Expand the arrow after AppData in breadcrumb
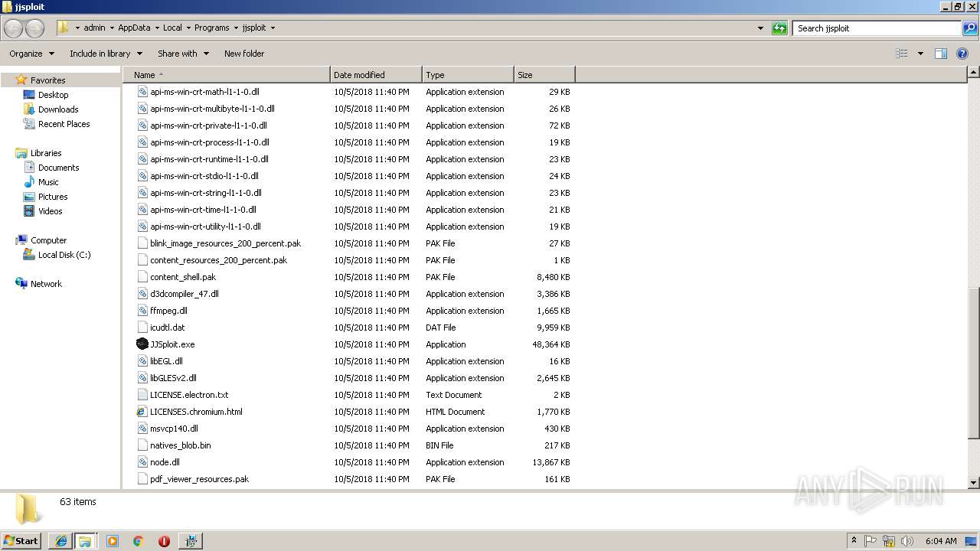Viewport: 980px width, 551px height. pos(157,28)
